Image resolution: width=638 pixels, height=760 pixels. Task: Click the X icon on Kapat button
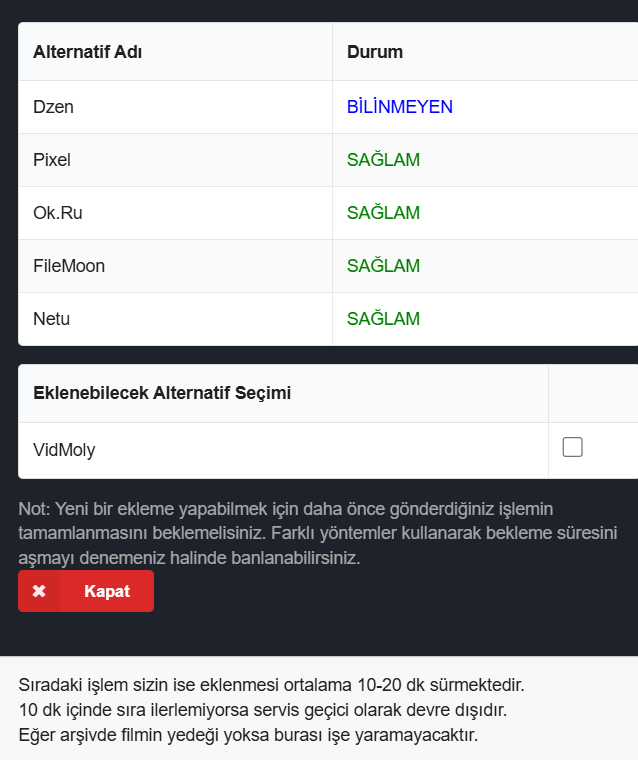39,591
